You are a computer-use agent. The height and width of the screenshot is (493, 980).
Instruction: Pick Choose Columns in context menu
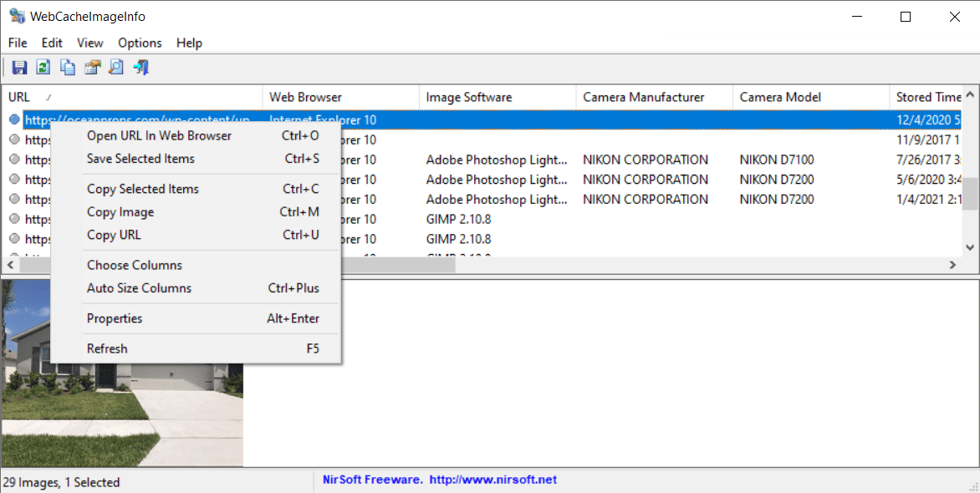[x=135, y=265]
